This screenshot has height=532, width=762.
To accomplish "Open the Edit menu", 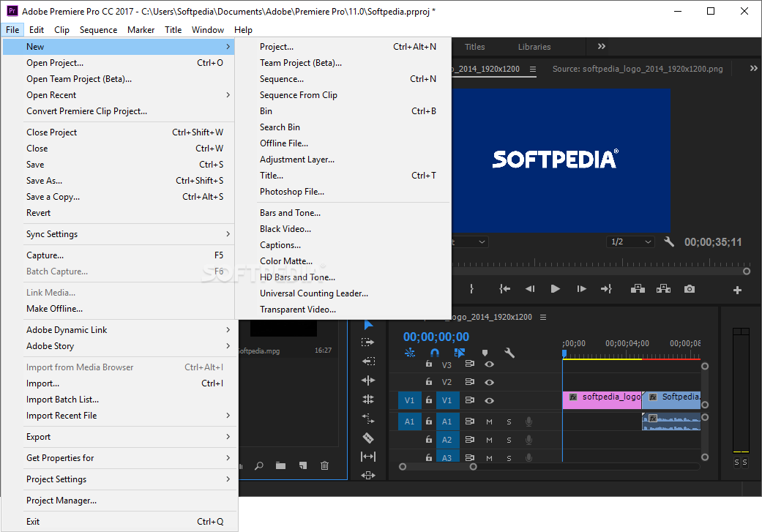I will click(37, 29).
